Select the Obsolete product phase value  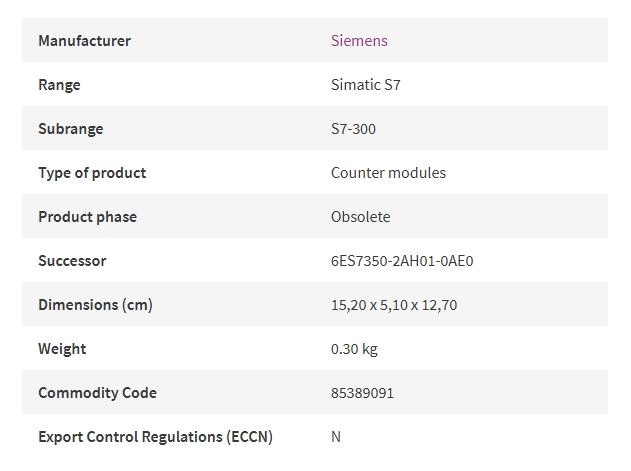coord(361,217)
